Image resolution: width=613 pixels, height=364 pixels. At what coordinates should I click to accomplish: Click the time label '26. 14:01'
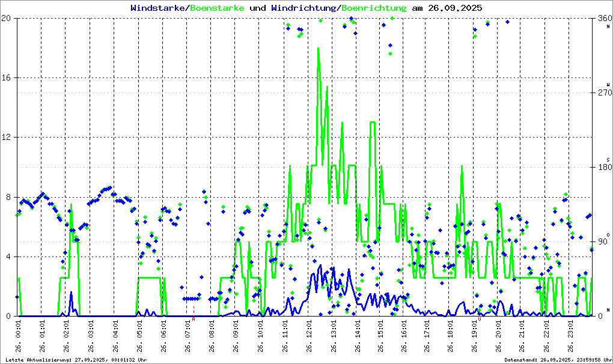pos(358,336)
